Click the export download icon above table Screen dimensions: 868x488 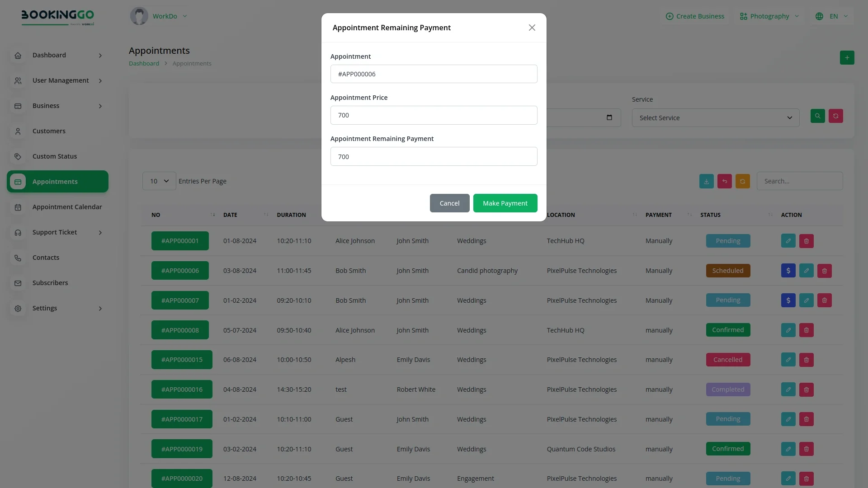click(x=706, y=181)
